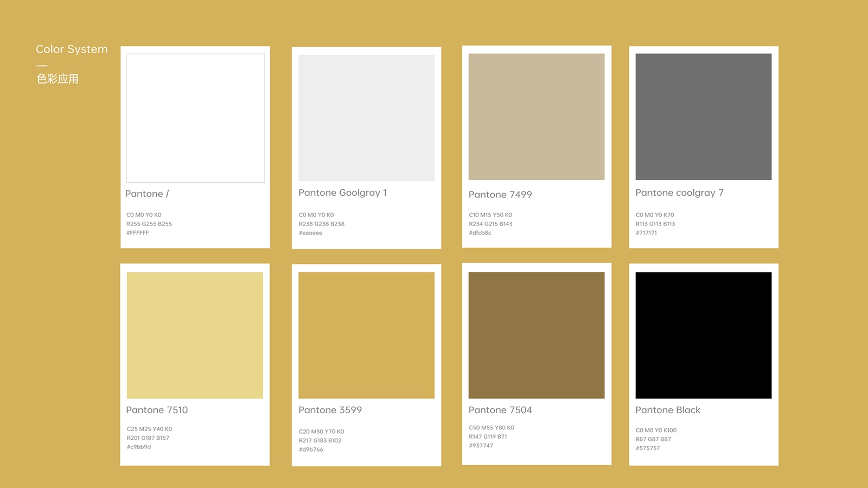Image resolution: width=868 pixels, height=488 pixels.
Task: Click RGB value 'R234 G215 B143'
Action: pos(490,224)
